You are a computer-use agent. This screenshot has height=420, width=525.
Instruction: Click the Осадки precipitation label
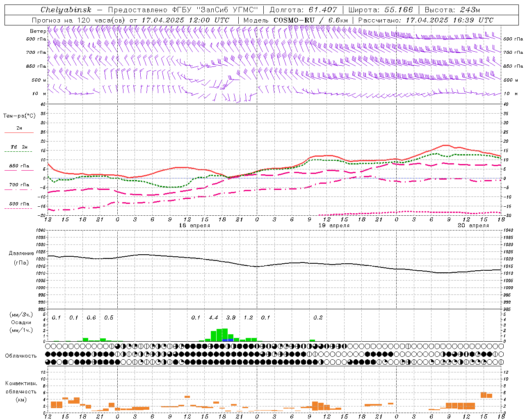pos(21,322)
